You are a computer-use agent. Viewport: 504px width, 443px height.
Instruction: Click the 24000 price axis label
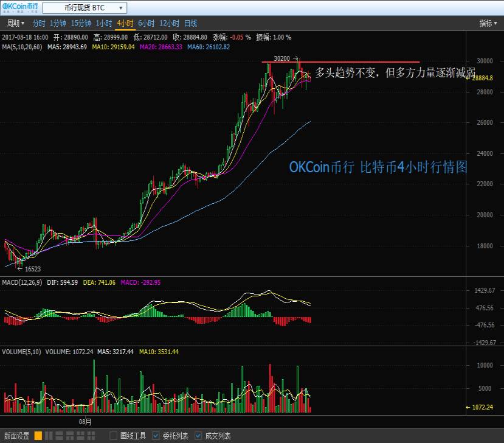pyautogui.click(x=485, y=153)
